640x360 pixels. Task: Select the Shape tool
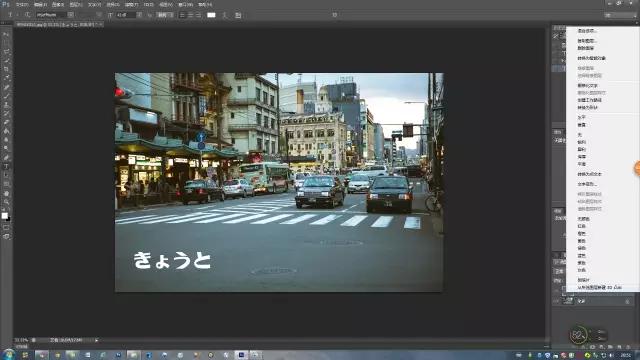[x=6, y=184]
